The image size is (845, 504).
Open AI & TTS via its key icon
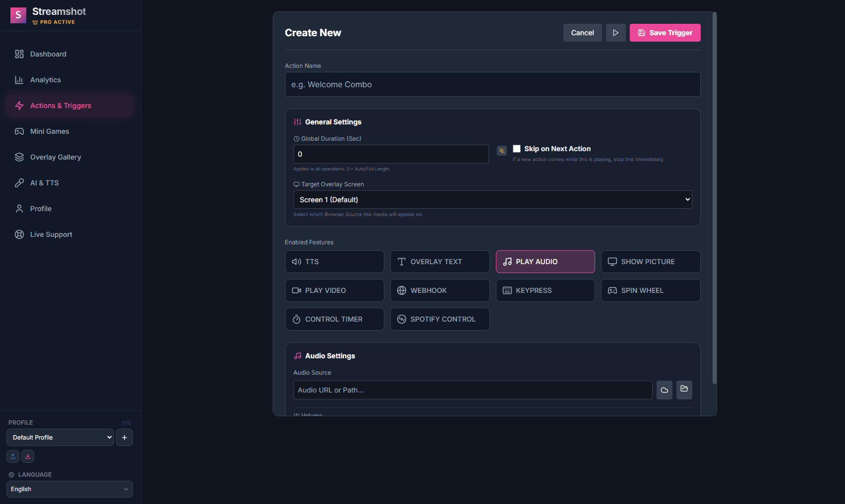pyautogui.click(x=19, y=182)
